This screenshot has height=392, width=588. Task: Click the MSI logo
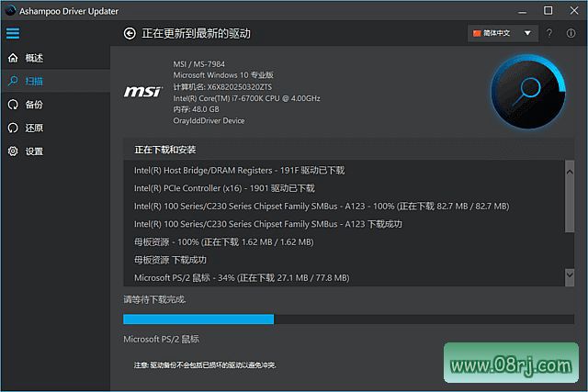[x=142, y=93]
